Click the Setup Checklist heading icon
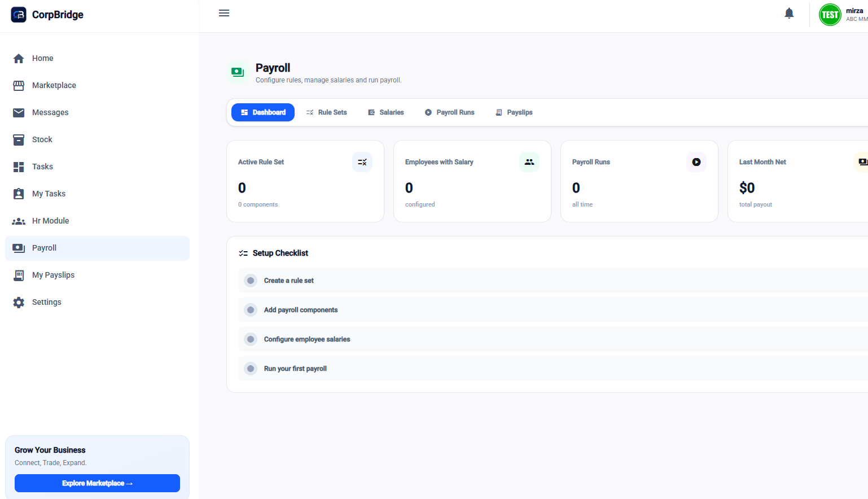Viewport: 868px width, 499px height. click(243, 253)
